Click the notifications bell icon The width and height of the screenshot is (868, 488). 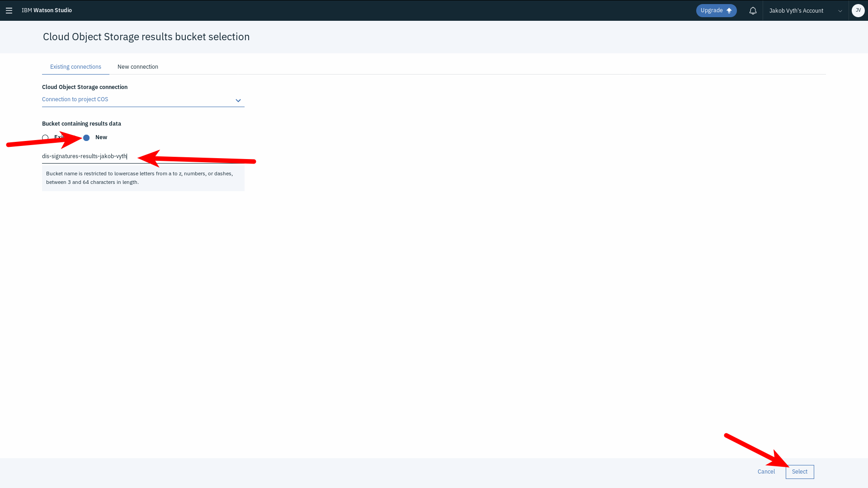753,10
